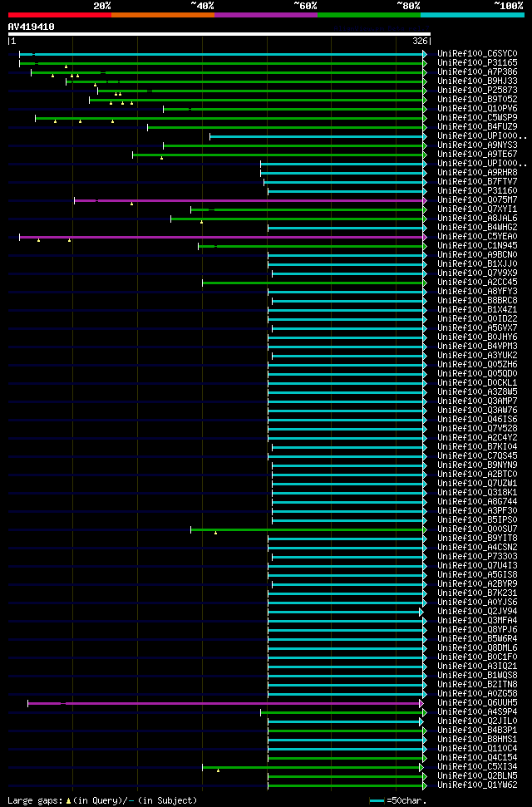This screenshot has height=807, width=532.
Task: Select the UniRef100_A9NYS3 label
Action: 477,145
